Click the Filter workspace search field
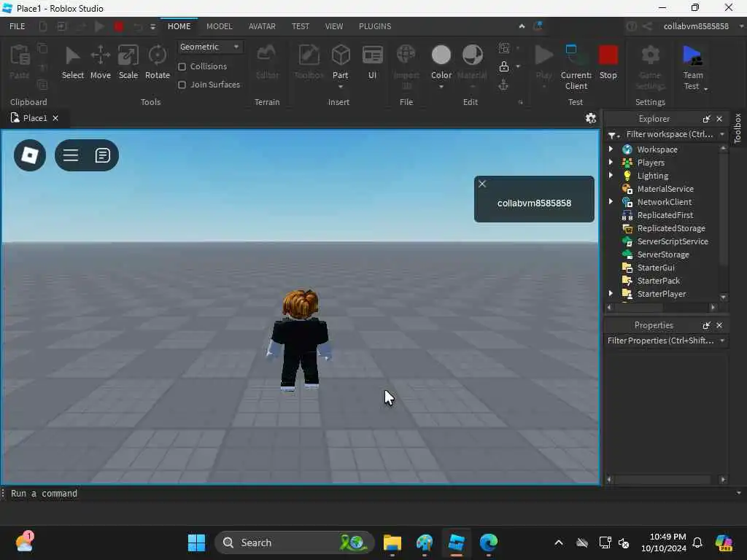 [x=669, y=134]
